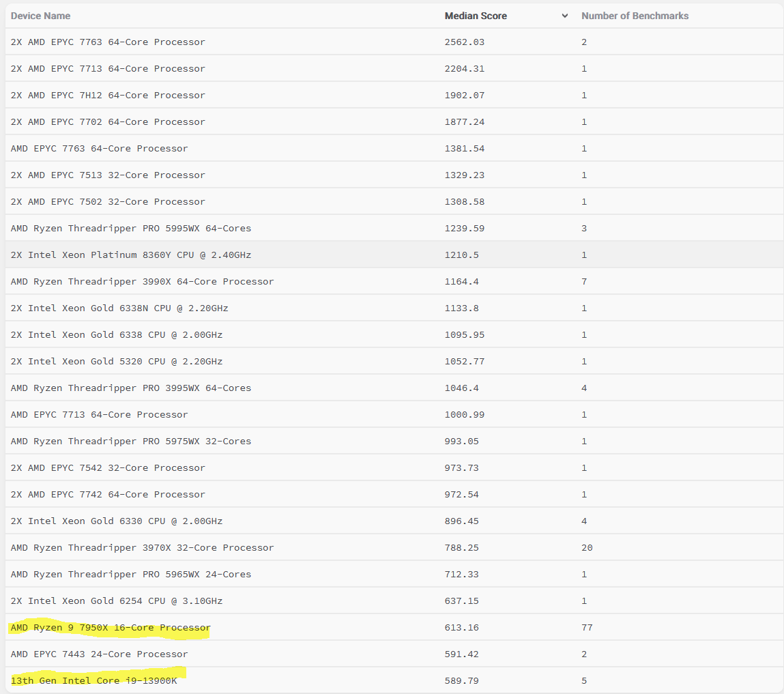Click median score 1210.5
The width and height of the screenshot is (784, 694).
pyautogui.click(x=461, y=255)
